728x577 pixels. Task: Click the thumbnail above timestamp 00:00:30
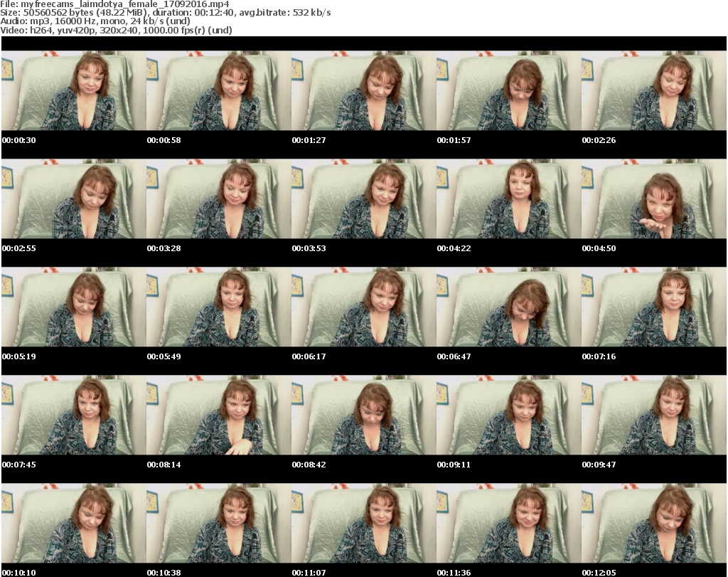tap(73, 90)
